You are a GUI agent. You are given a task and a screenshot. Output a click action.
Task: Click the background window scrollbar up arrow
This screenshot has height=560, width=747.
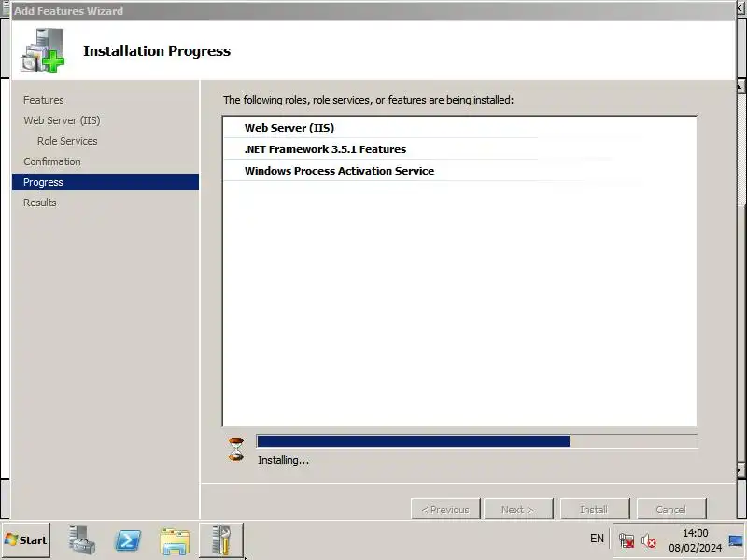[740, 87]
